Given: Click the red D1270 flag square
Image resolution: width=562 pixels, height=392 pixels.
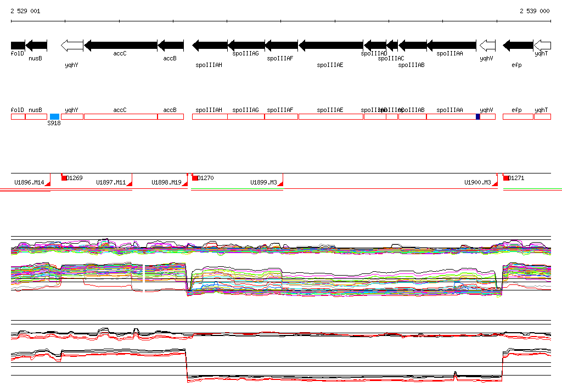Looking at the screenshot, I should pyautogui.click(x=195, y=178).
